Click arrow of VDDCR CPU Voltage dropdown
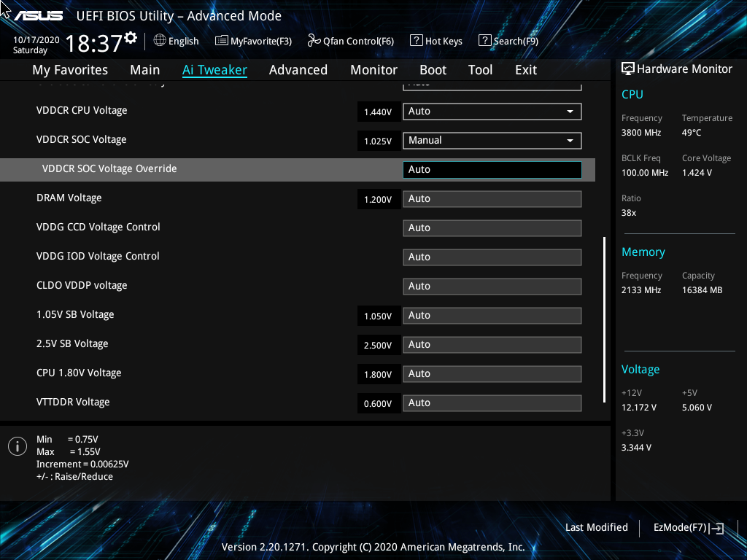Screen dimensions: 747x560 tap(570, 112)
